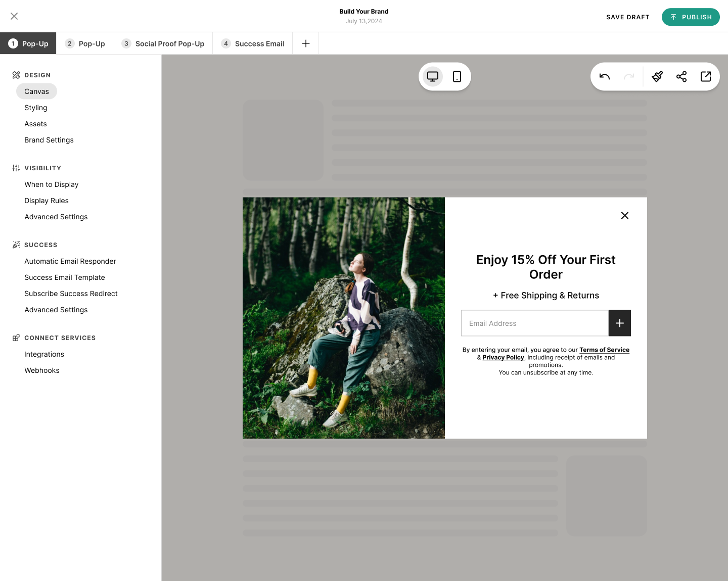The height and width of the screenshot is (581, 728).
Task: Open the Success Email tab
Action: tap(253, 43)
